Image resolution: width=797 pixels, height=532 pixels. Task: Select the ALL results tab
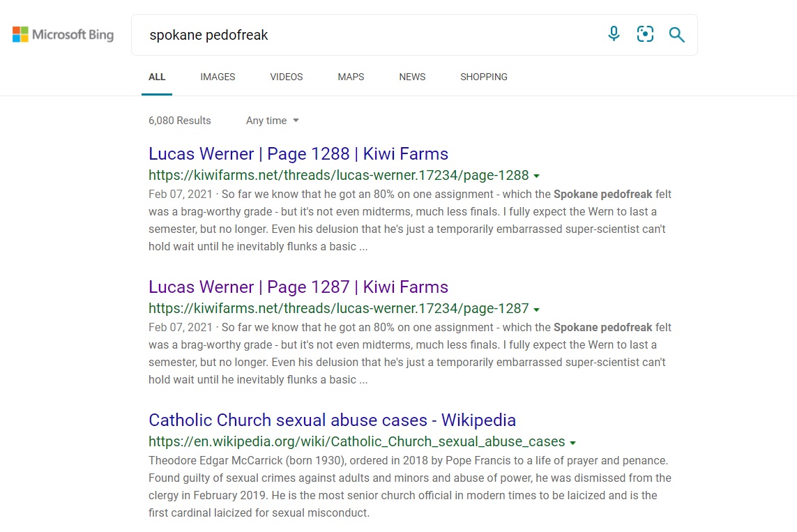157,77
